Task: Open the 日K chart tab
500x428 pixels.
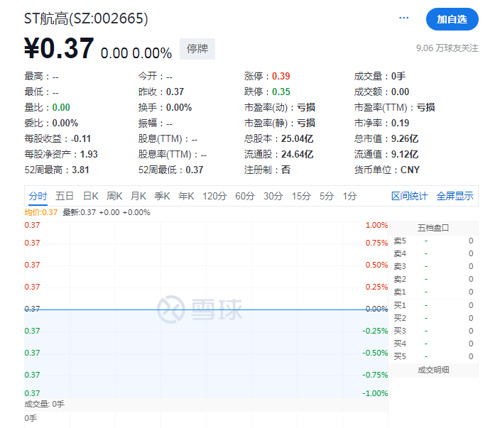Action: click(x=91, y=196)
